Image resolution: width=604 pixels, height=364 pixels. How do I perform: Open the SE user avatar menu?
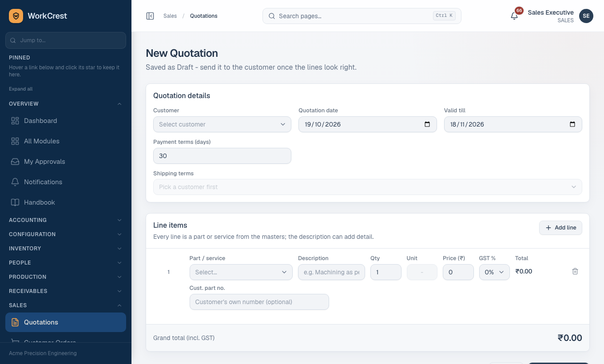[586, 16]
